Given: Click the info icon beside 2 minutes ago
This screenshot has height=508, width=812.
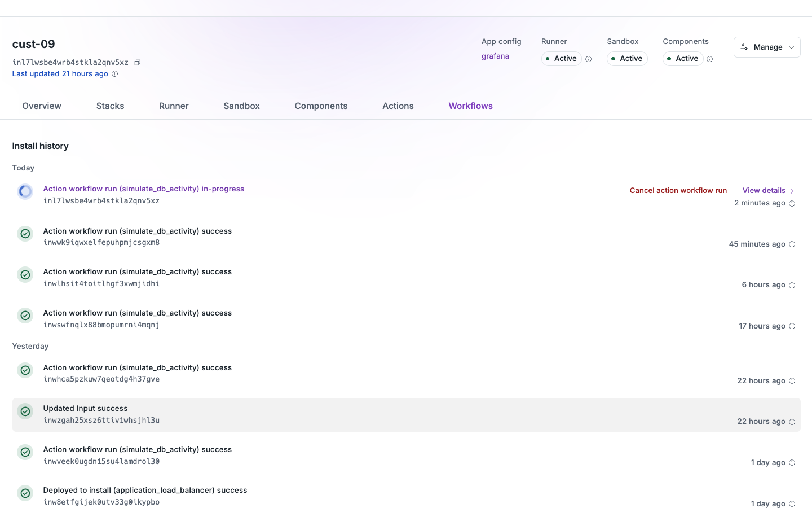Looking at the screenshot, I should pos(792,203).
